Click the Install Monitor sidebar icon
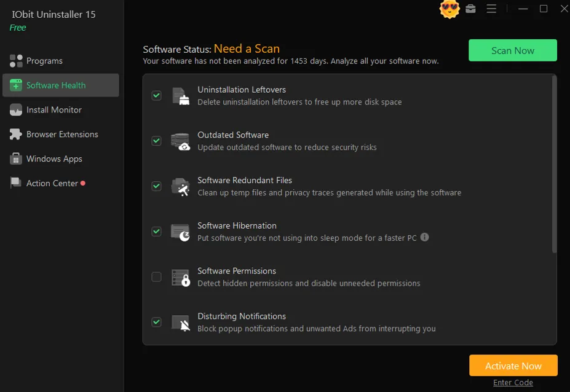Screen dimensions: 570x392 (x=16, y=110)
